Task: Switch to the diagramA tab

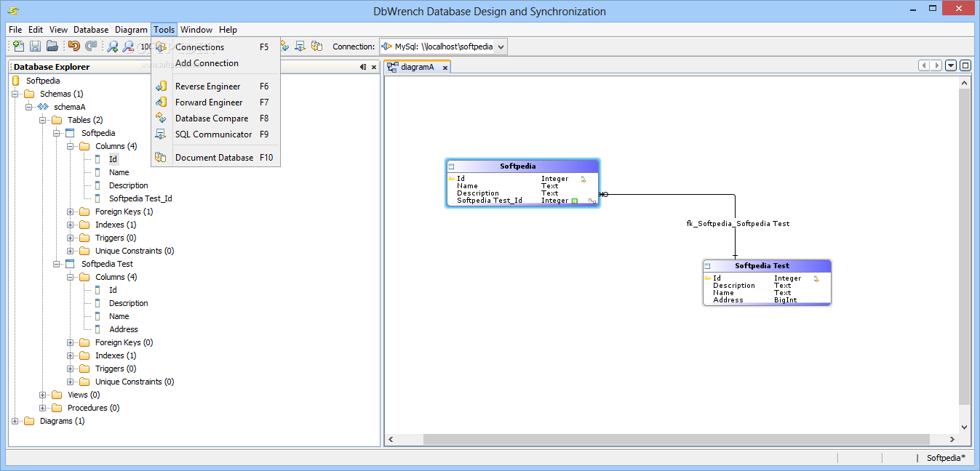Action: (x=418, y=67)
